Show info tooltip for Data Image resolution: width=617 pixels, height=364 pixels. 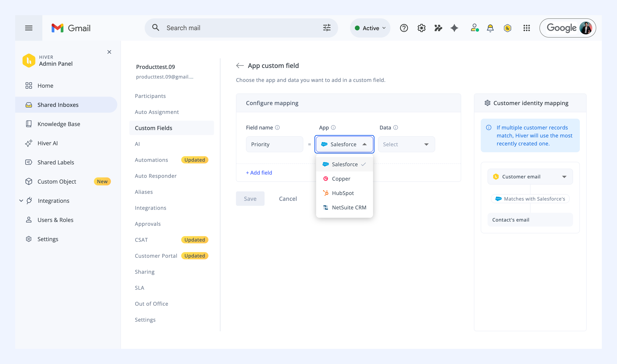click(395, 127)
